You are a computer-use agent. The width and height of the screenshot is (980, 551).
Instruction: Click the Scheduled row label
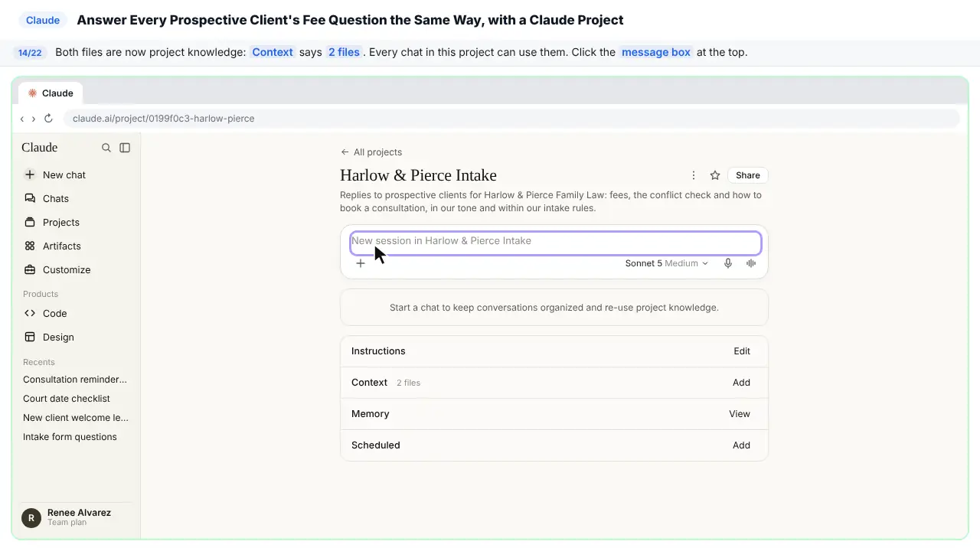pos(376,445)
